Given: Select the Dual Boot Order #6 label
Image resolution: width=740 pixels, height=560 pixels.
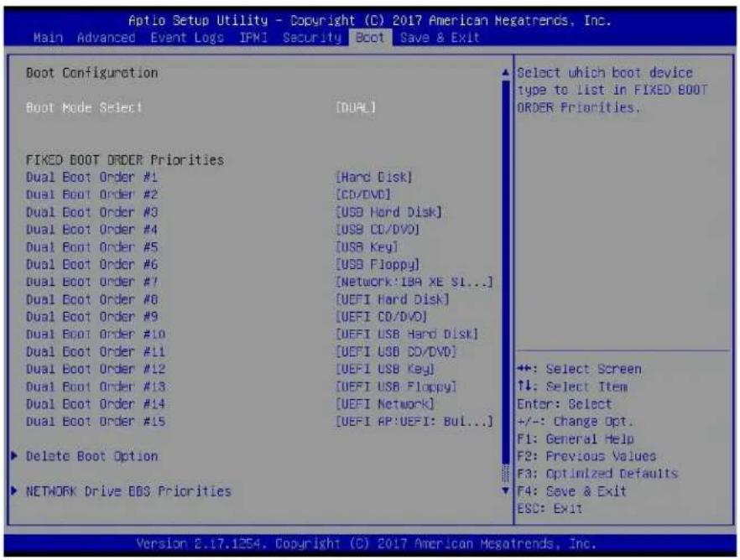Looking at the screenshot, I should (x=91, y=264).
